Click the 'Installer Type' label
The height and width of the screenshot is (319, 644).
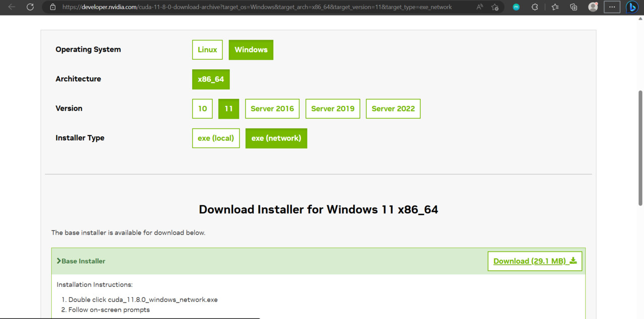pyautogui.click(x=80, y=138)
